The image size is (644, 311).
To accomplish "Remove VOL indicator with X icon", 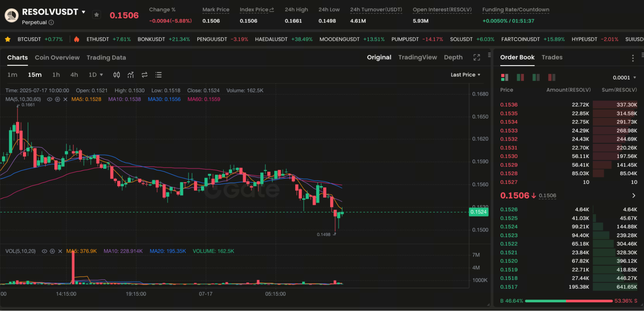I will (60, 251).
